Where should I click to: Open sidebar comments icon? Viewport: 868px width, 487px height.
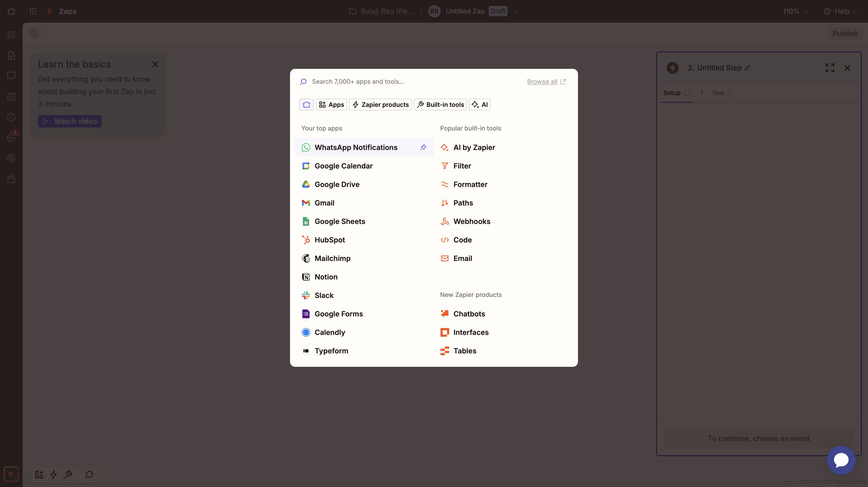pyautogui.click(x=11, y=76)
